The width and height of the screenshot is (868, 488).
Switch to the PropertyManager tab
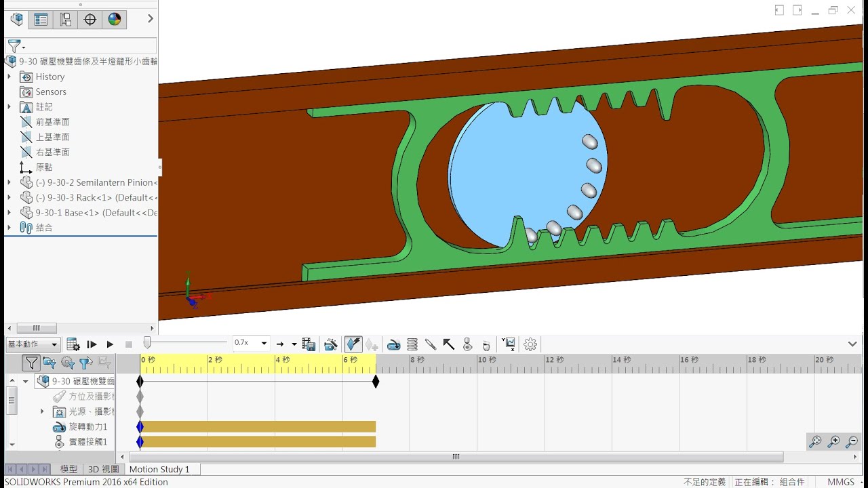[41, 20]
